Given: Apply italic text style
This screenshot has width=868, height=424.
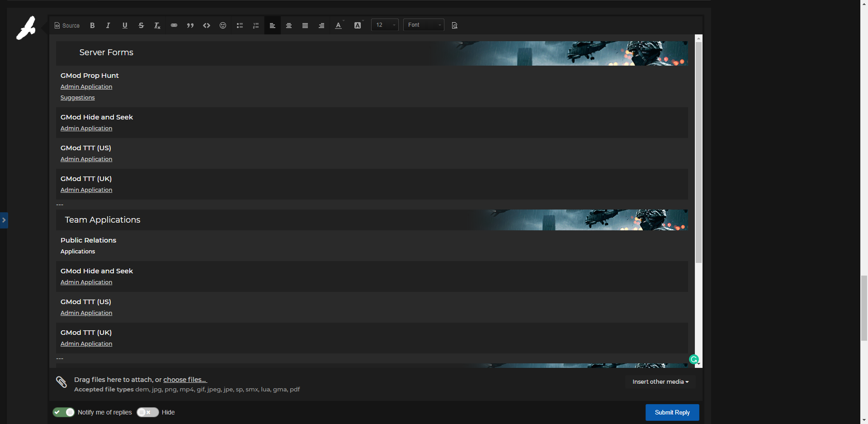Looking at the screenshot, I should pyautogui.click(x=108, y=25).
